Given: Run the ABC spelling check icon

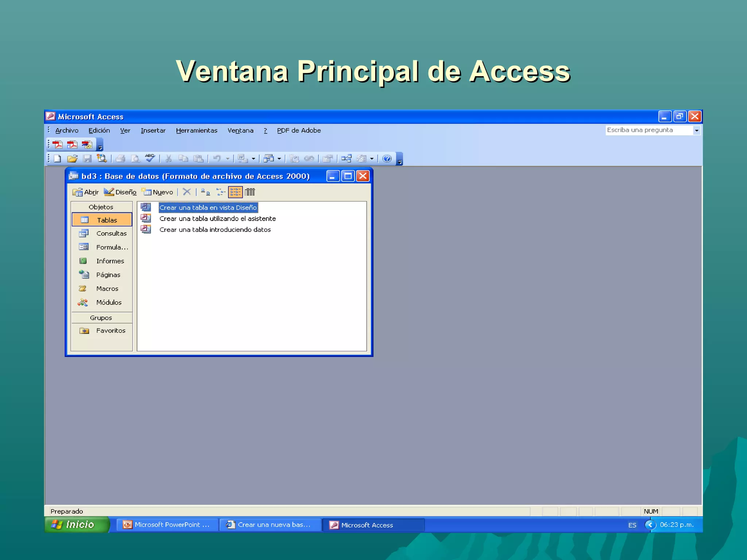Looking at the screenshot, I should point(150,158).
